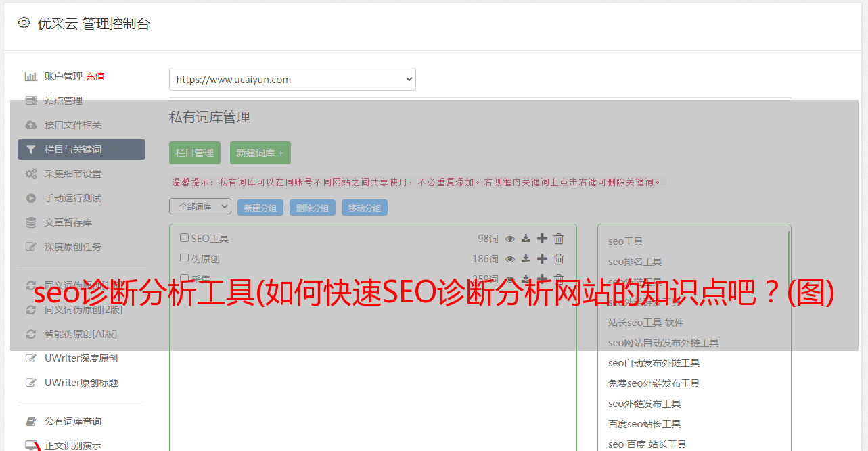Click the 删除分组 button
This screenshot has width=868, height=451.
coord(313,208)
